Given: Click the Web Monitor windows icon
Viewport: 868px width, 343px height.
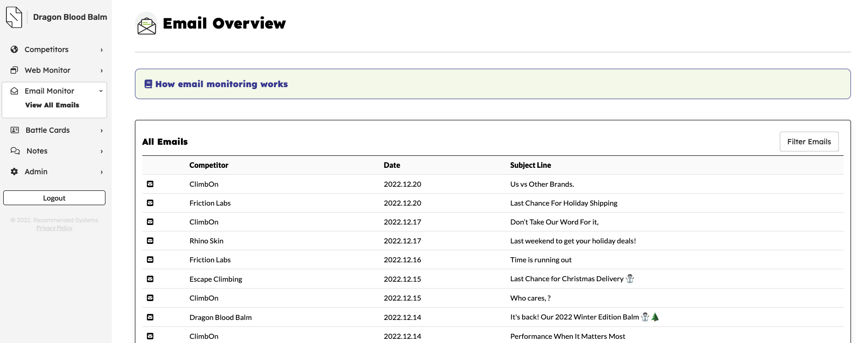Looking at the screenshot, I should point(14,70).
